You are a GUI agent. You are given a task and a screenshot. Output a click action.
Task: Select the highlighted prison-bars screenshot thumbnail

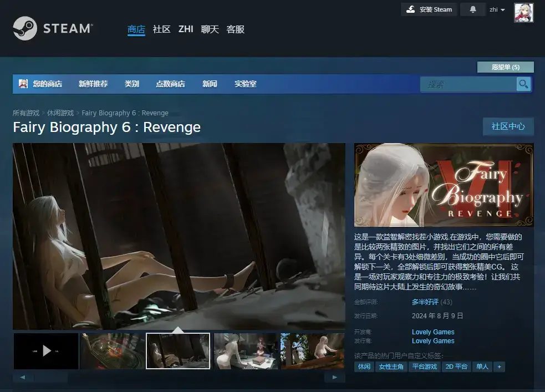click(x=178, y=351)
